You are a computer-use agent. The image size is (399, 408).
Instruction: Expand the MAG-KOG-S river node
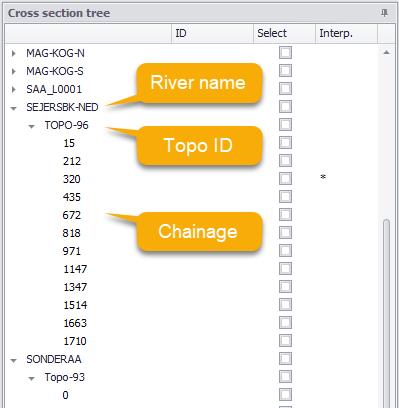13,71
